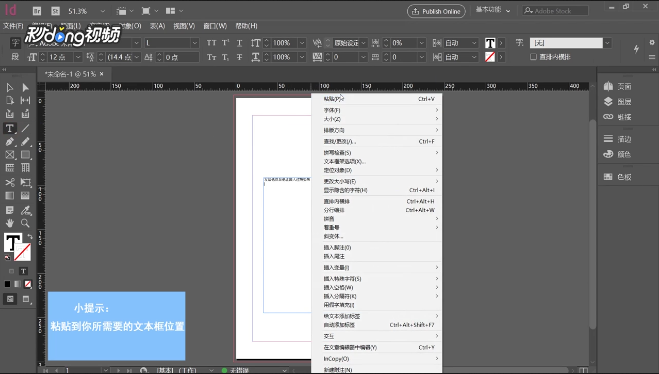Close the 未命名-1 document tab

[x=102, y=74]
